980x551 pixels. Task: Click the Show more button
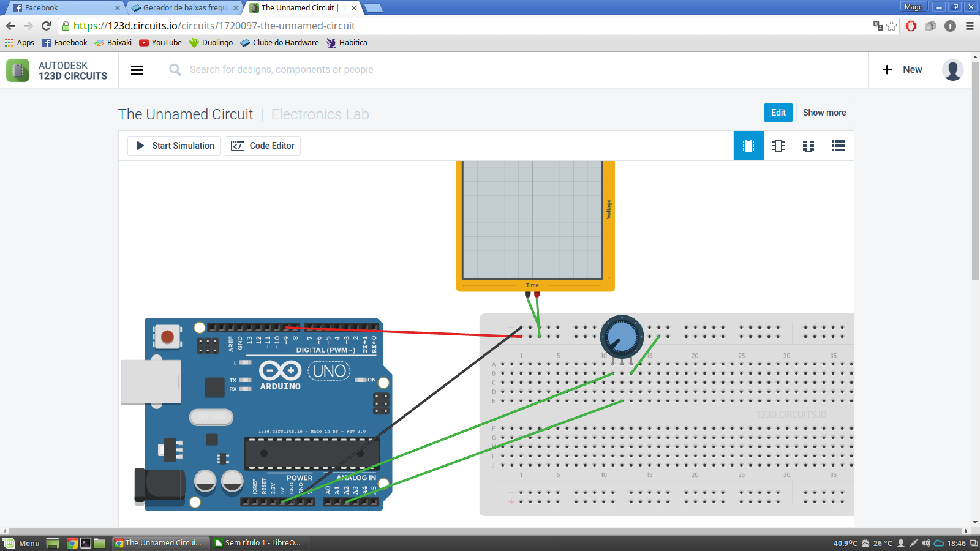pyautogui.click(x=824, y=113)
